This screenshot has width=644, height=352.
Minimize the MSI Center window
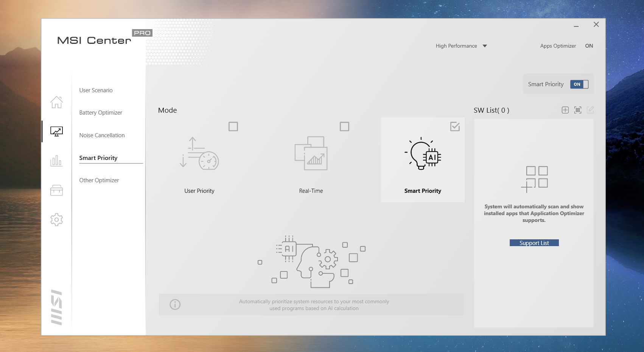(x=576, y=26)
